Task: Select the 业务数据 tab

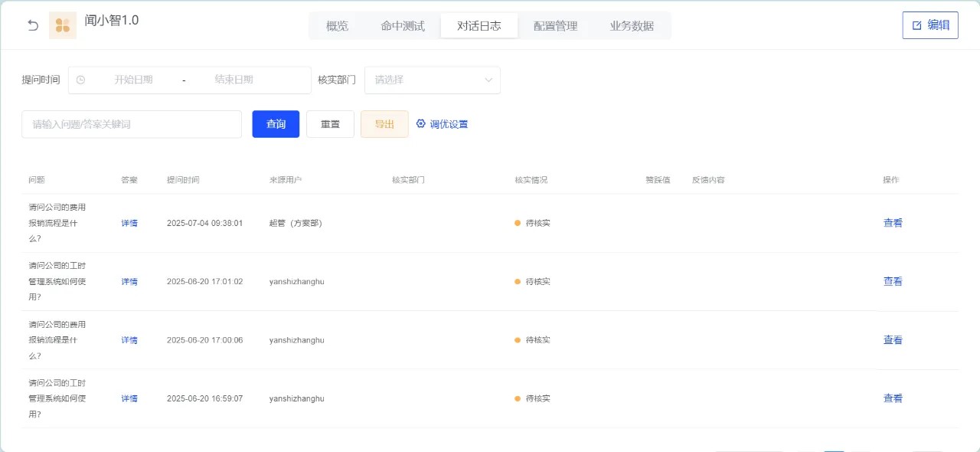Action: (632, 25)
